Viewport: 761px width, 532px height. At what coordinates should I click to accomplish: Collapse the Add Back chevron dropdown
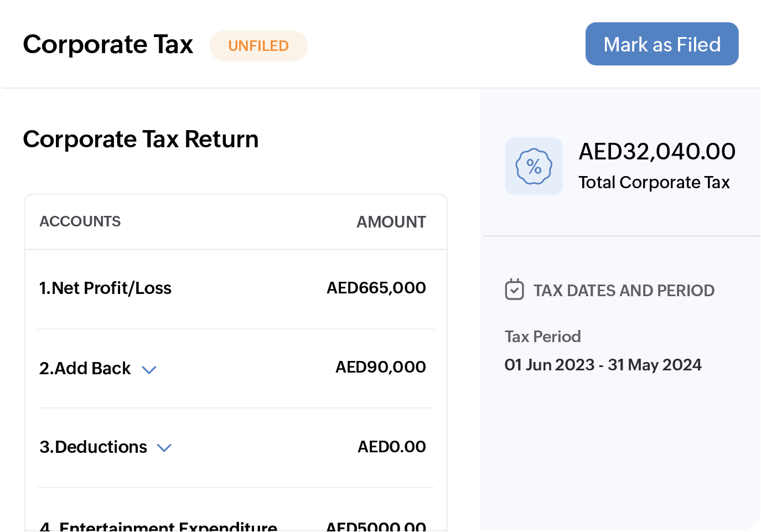pos(149,369)
